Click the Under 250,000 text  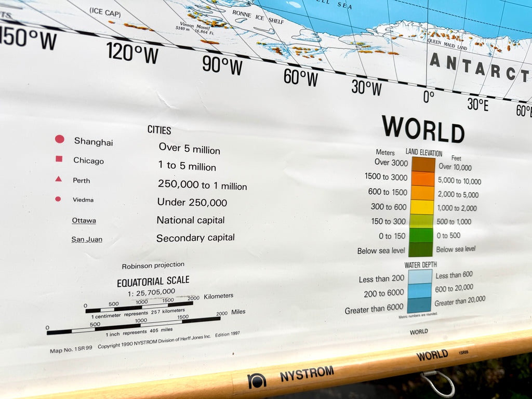192,203
